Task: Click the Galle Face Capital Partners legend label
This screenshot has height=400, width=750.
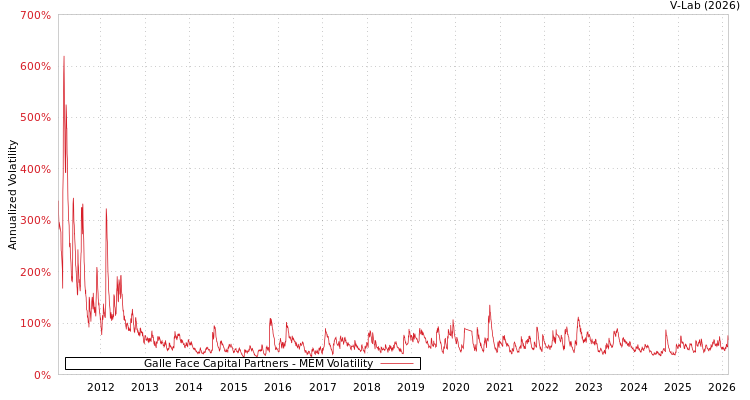Action: tap(258, 364)
